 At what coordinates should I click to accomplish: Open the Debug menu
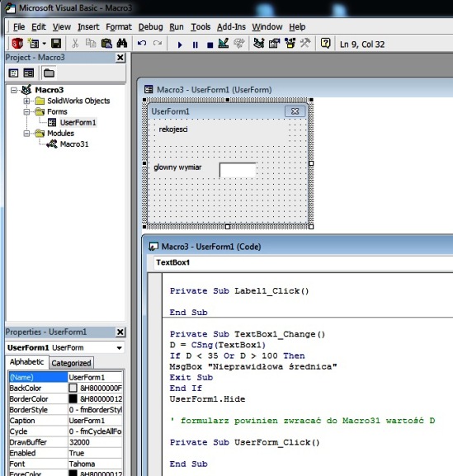pos(151,27)
